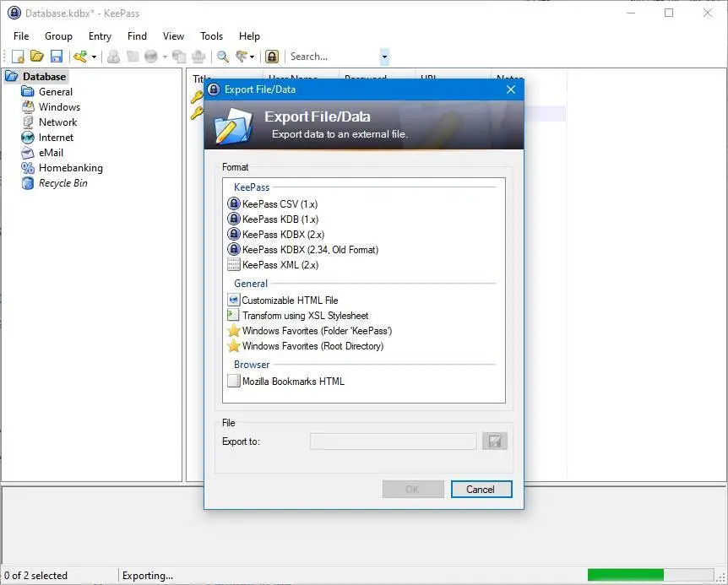Open the Open URL dropdown arrow
The height and width of the screenshot is (585, 728).
(165, 57)
